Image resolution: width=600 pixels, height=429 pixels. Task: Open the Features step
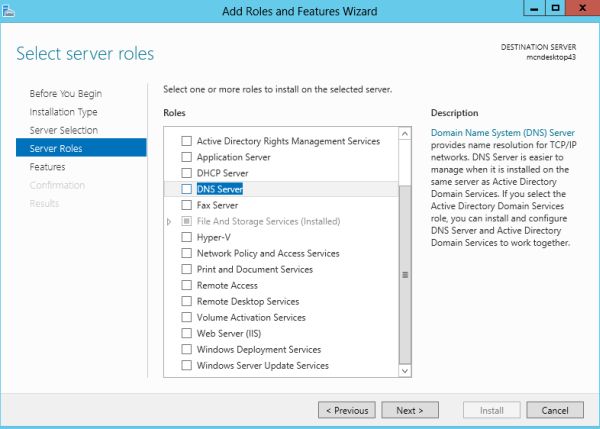pyautogui.click(x=48, y=167)
